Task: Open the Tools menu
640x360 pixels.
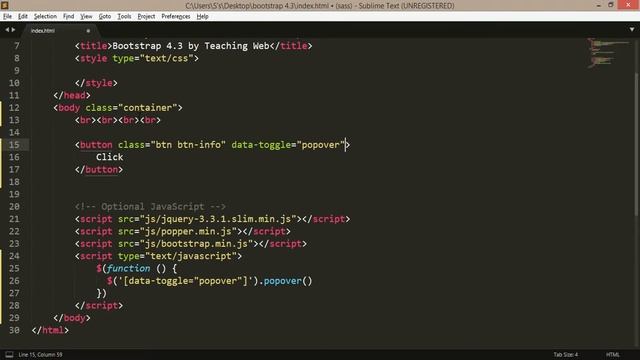Action: point(124,16)
